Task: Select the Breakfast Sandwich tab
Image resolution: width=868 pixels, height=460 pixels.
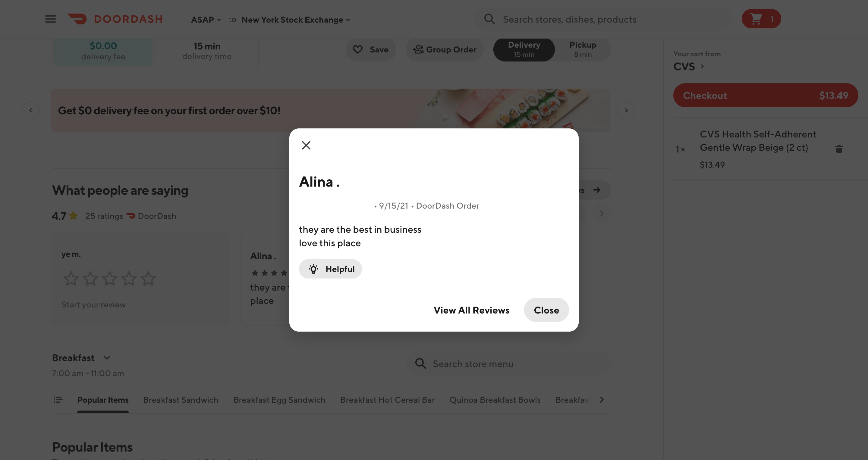Action: (181, 400)
